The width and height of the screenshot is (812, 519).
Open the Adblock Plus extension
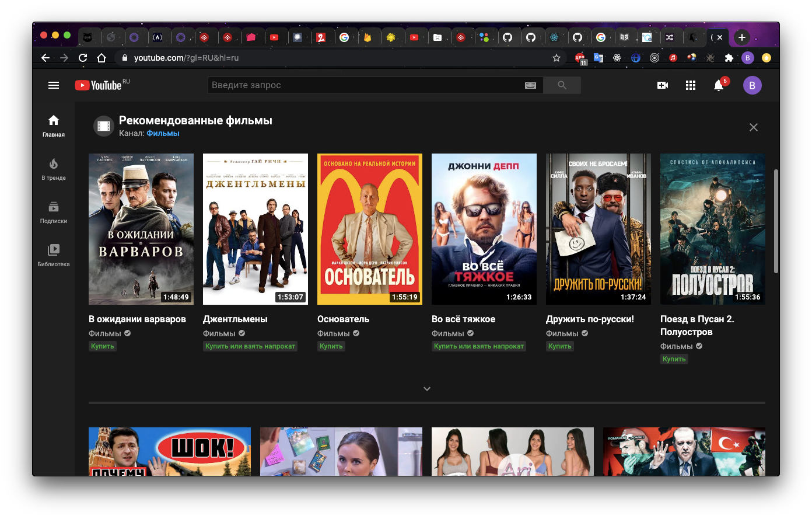tap(580, 58)
